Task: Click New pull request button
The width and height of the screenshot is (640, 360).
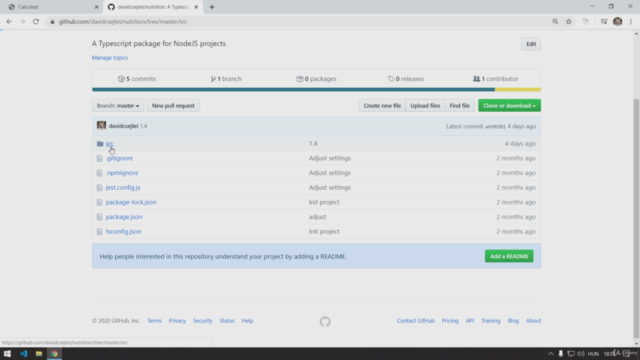Action: pos(173,106)
